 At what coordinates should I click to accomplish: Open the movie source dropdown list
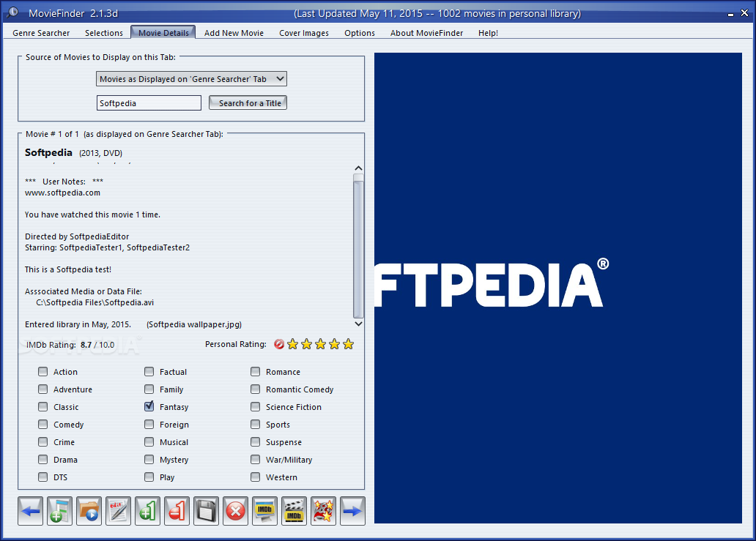coord(191,78)
